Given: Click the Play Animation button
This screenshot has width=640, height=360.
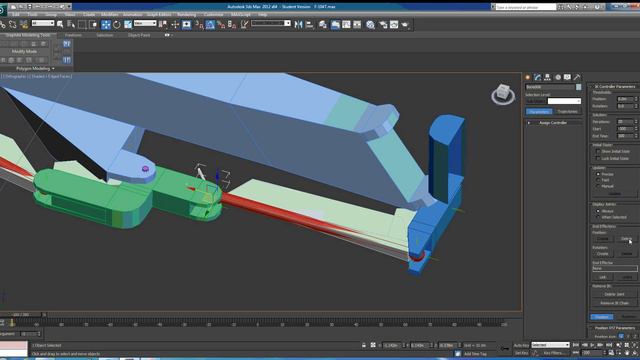Looking at the screenshot, I should click(x=592, y=345).
